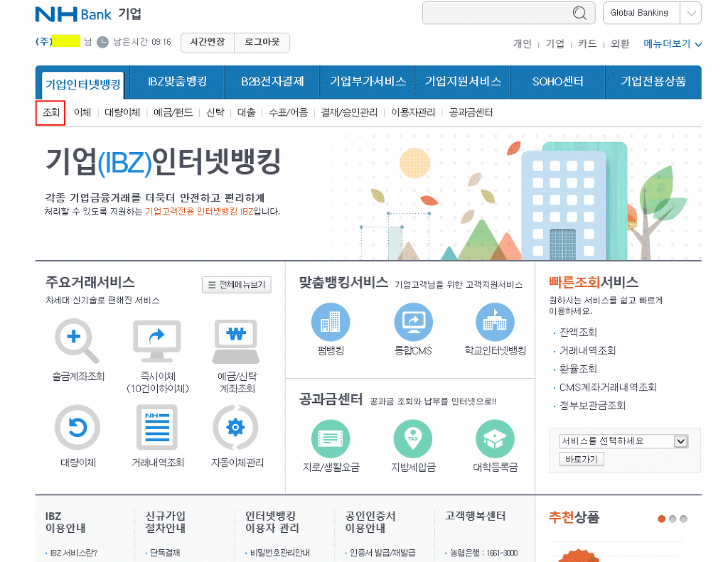Viewport: 728px width, 562px height.
Task: Select 기업인터넷뱅킹 tab
Action: 82,85
